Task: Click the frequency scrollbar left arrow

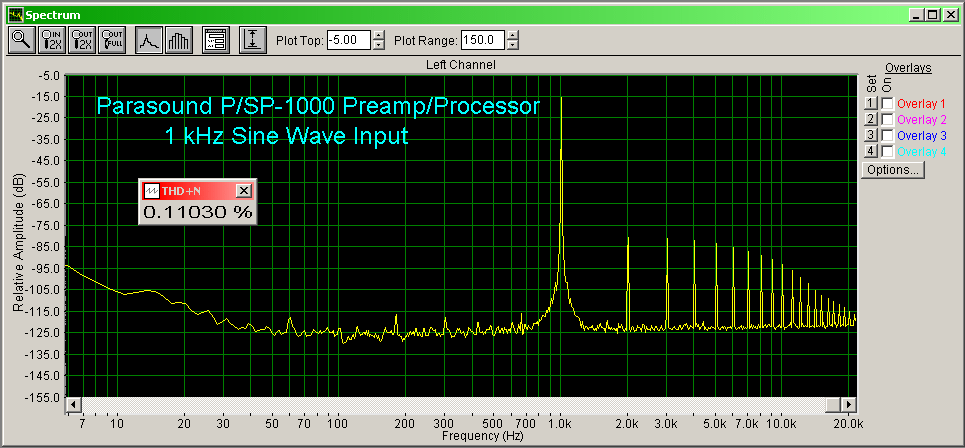Action: (74, 404)
